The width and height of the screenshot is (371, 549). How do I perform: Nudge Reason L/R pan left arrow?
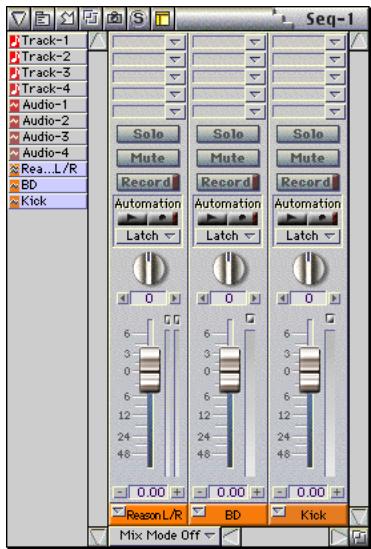tap(123, 299)
